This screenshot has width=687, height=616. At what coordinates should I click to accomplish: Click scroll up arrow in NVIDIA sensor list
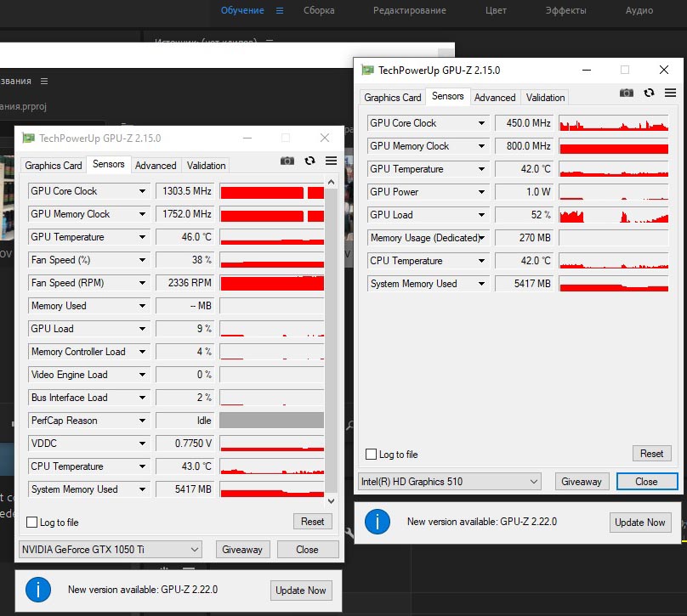[x=332, y=182]
